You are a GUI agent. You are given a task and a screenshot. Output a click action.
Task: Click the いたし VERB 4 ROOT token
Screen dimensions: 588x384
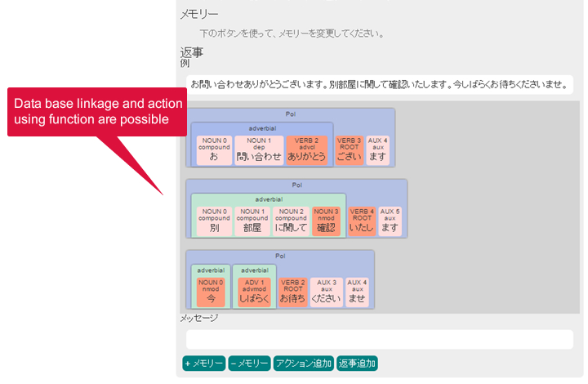click(x=362, y=221)
